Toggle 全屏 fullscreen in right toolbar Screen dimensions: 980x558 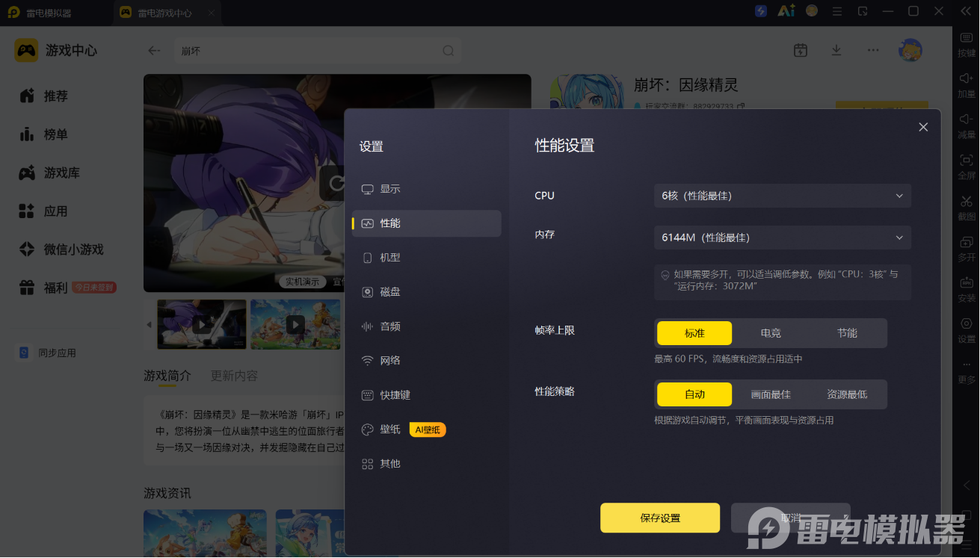click(967, 167)
